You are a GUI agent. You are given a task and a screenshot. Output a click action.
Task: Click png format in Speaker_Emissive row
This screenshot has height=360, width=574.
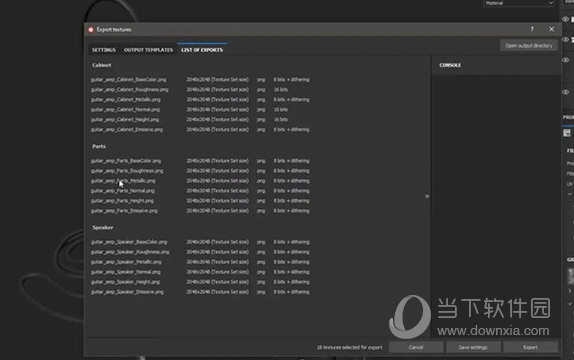click(261, 292)
